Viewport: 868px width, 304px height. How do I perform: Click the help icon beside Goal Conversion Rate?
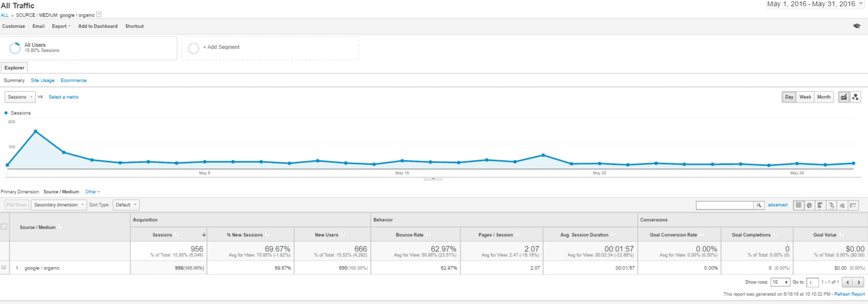click(702, 234)
